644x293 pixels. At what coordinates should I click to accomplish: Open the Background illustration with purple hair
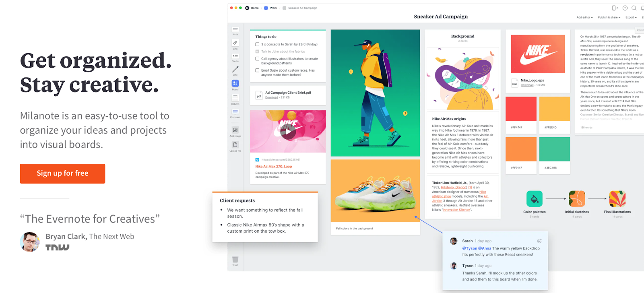pos(462,78)
